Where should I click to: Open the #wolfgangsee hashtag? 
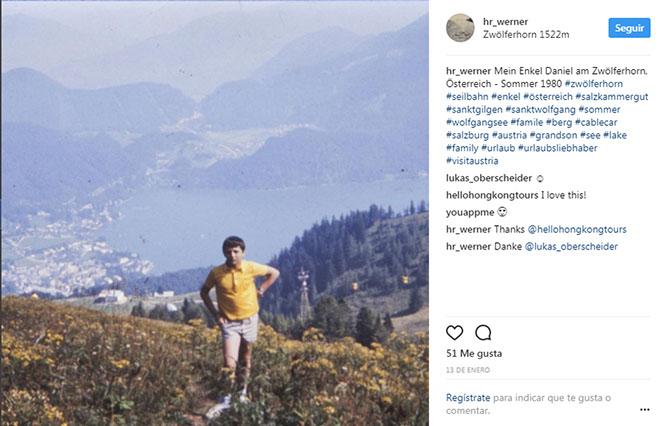click(477, 123)
